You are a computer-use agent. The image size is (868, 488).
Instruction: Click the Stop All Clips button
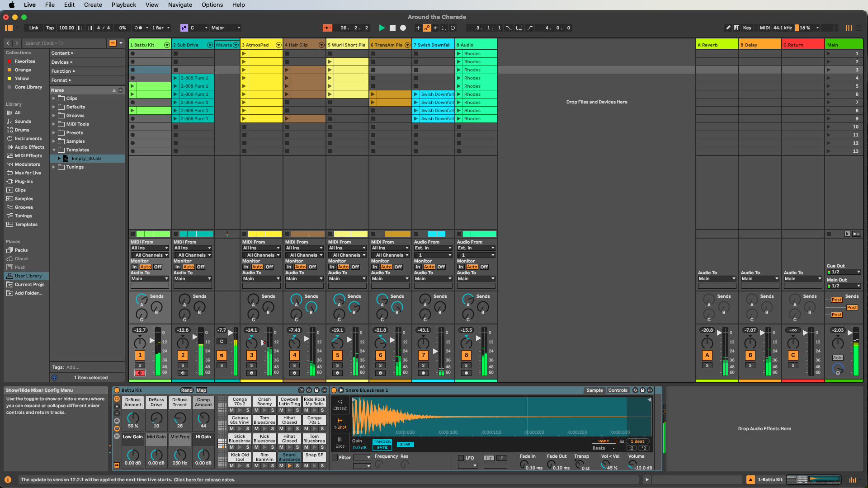click(x=829, y=234)
